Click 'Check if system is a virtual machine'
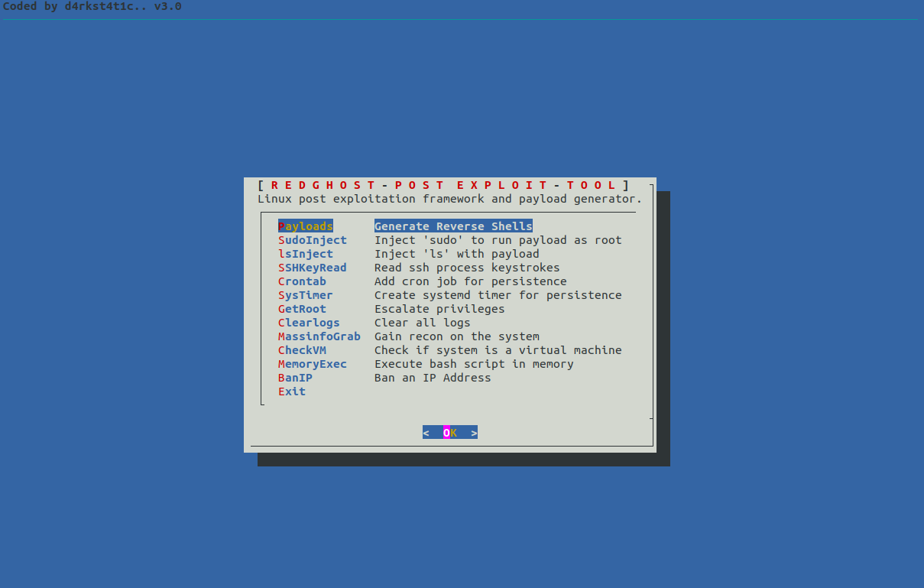924x588 pixels. [x=498, y=350]
